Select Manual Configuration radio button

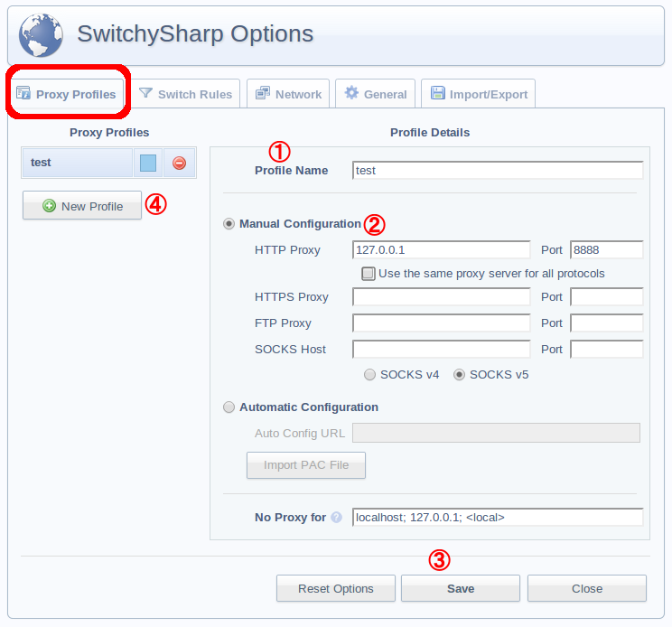pos(229,224)
